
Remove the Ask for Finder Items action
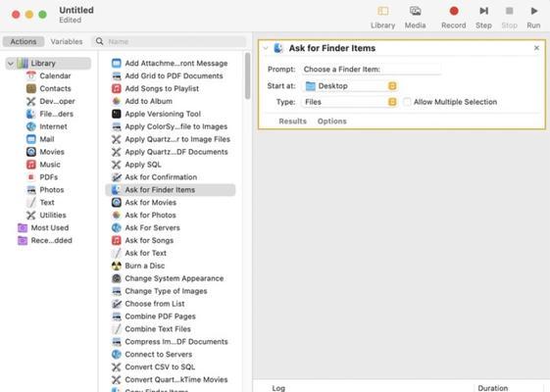536,48
